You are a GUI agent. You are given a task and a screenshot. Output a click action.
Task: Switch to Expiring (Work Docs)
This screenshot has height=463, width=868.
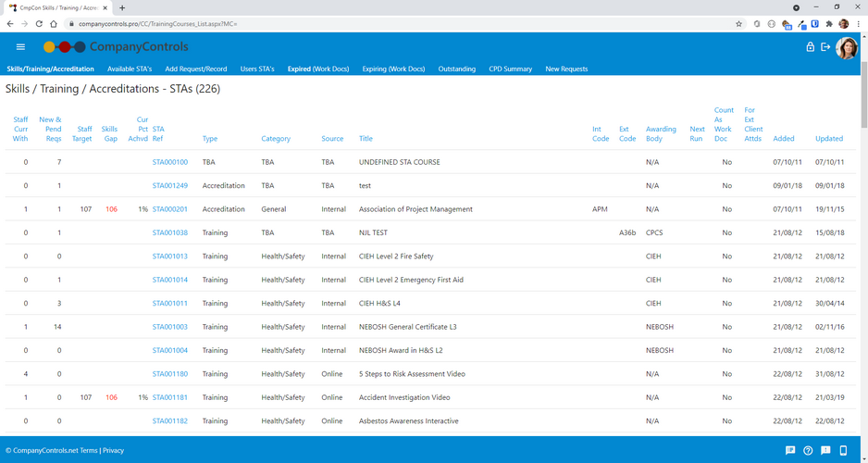[x=393, y=69]
